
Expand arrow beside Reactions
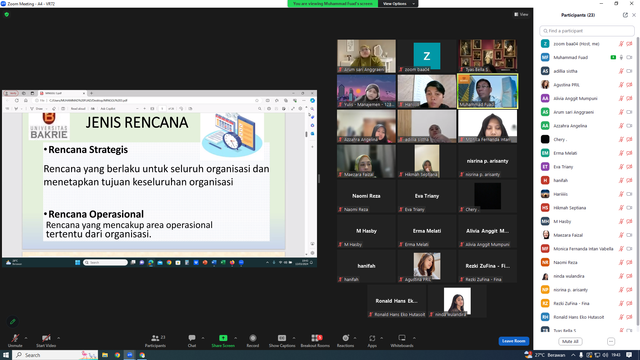click(x=355, y=338)
